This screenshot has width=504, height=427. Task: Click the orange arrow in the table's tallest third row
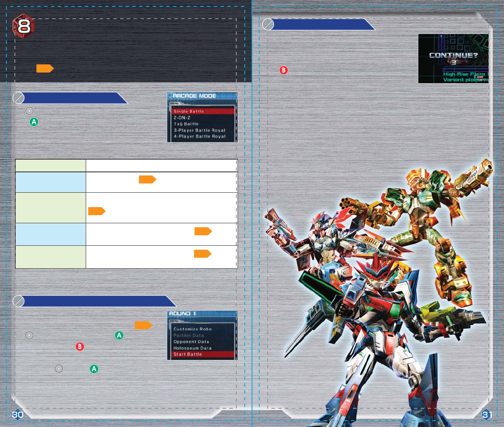click(97, 211)
